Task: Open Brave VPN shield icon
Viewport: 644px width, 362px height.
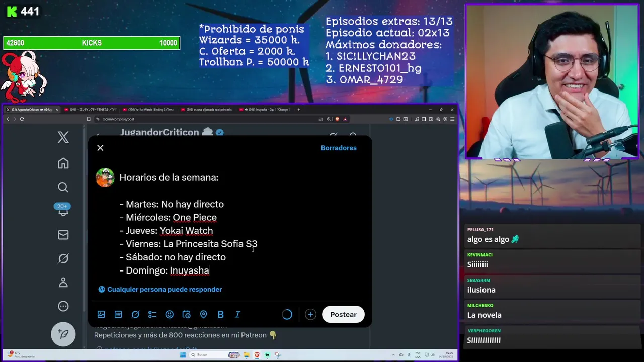Action: coord(445,119)
